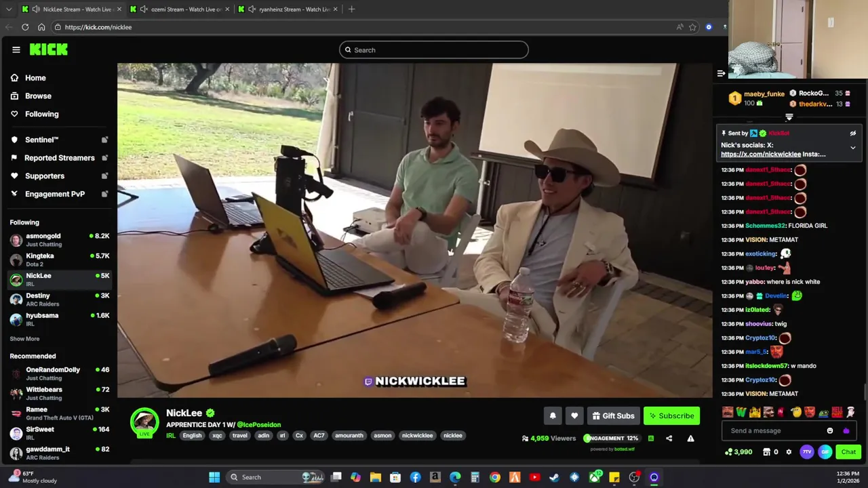Click the Kick search field
868x488 pixels.
click(x=434, y=50)
